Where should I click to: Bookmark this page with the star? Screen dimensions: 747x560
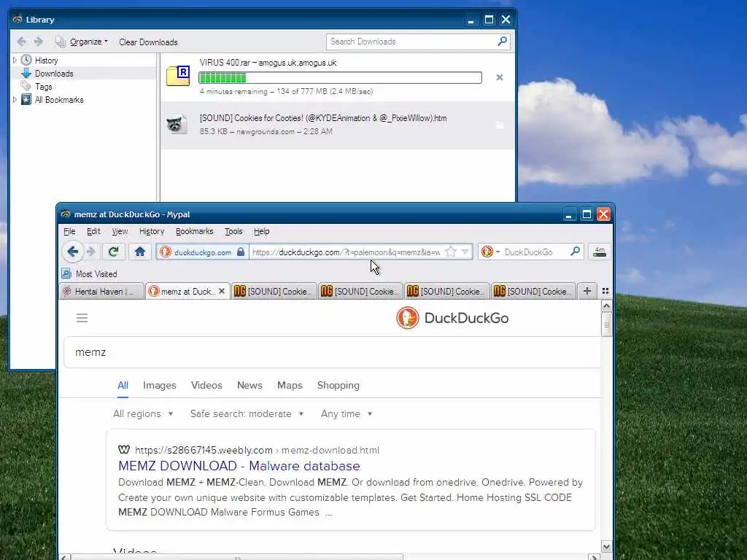[450, 252]
